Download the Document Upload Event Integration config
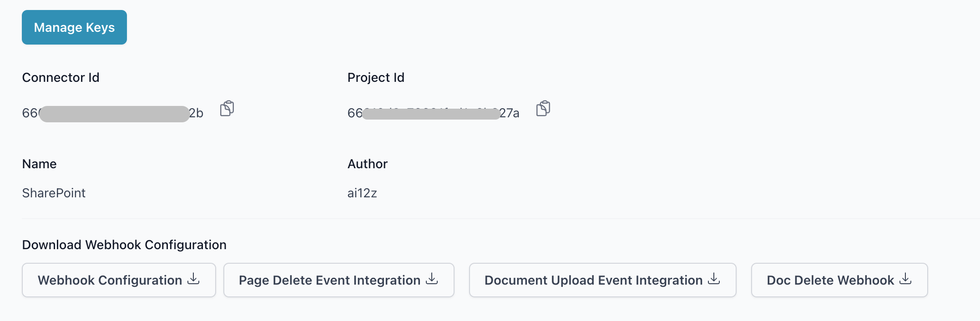Image resolution: width=980 pixels, height=321 pixels. pyautogui.click(x=602, y=280)
